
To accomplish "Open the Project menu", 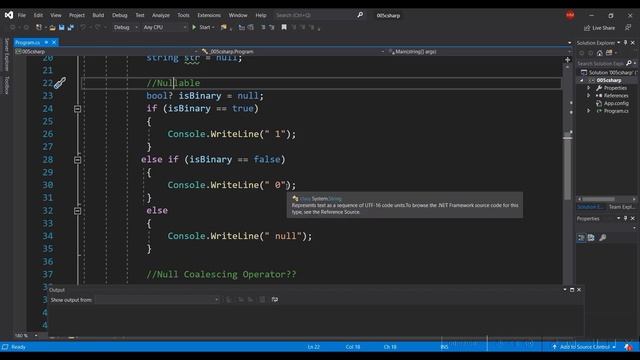I will coord(77,15).
